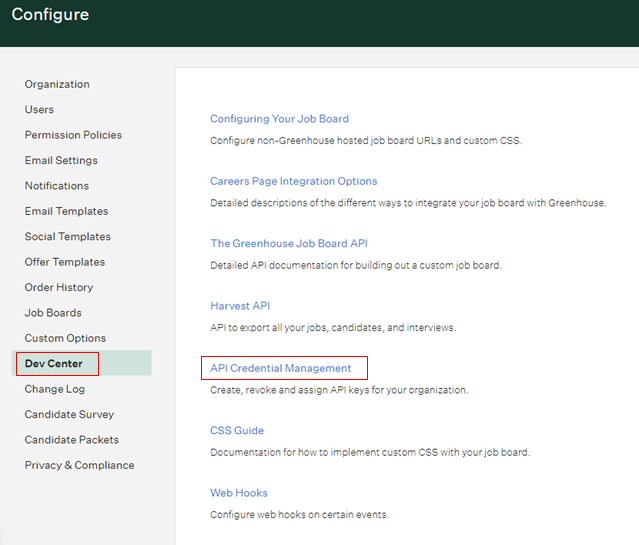Open Change Log from sidebar
This screenshot has width=639, height=545.
click(x=55, y=389)
